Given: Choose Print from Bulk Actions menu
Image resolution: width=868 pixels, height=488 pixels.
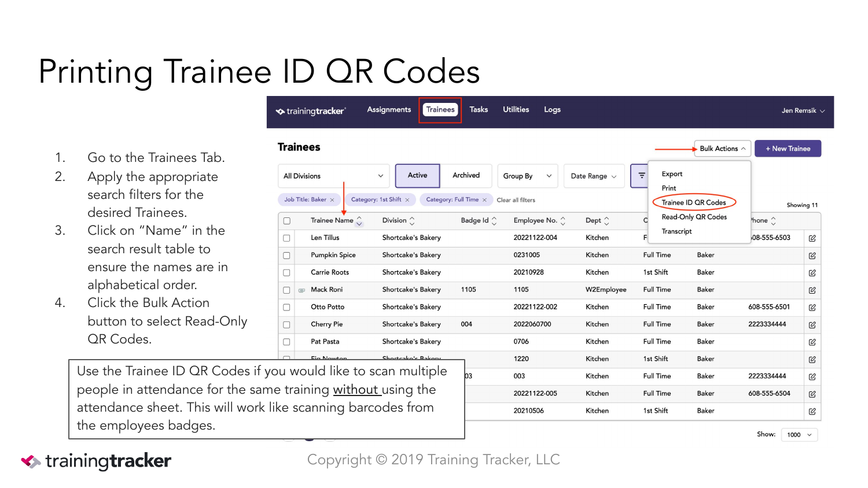Looking at the screenshot, I should [x=669, y=188].
